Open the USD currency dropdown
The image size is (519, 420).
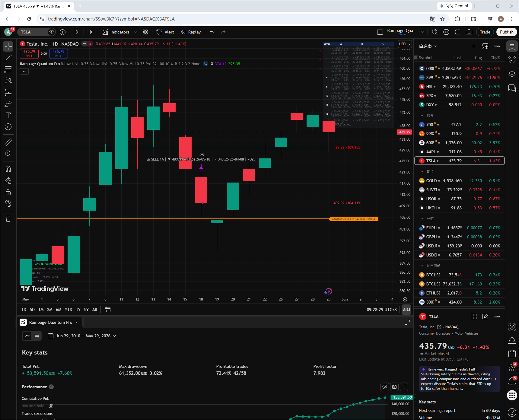(x=405, y=44)
